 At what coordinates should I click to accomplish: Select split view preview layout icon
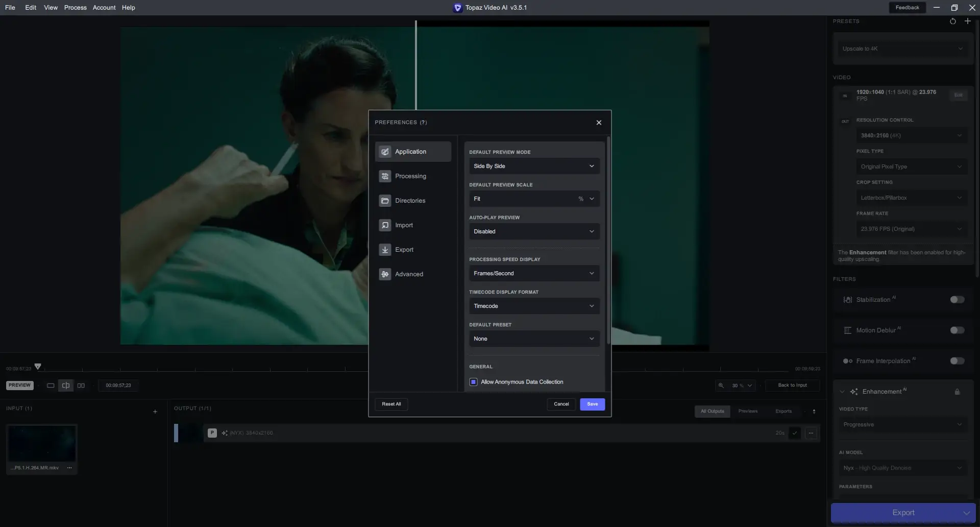[66, 386]
